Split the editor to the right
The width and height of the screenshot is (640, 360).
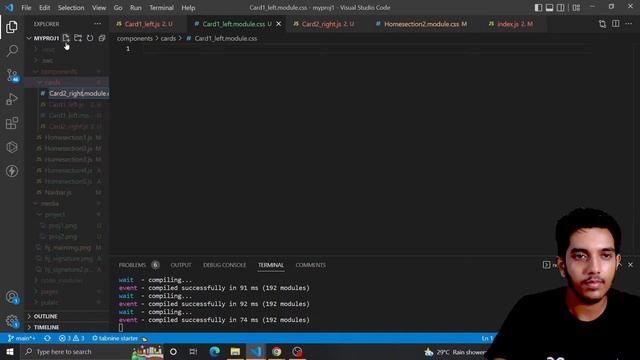[616, 24]
